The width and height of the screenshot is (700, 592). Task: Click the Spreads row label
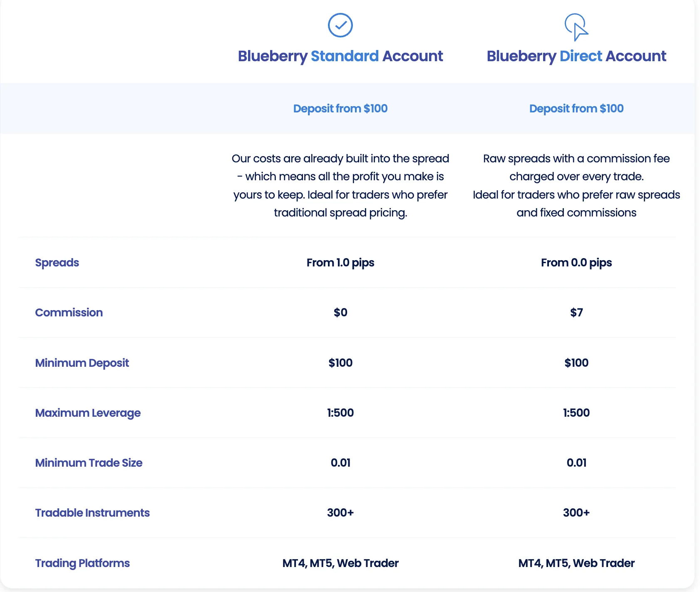[x=57, y=263]
